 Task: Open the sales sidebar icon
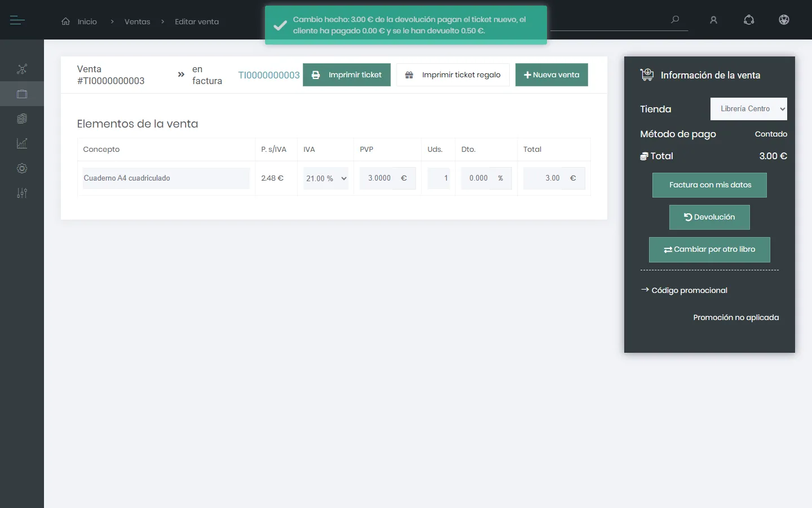pos(22,94)
